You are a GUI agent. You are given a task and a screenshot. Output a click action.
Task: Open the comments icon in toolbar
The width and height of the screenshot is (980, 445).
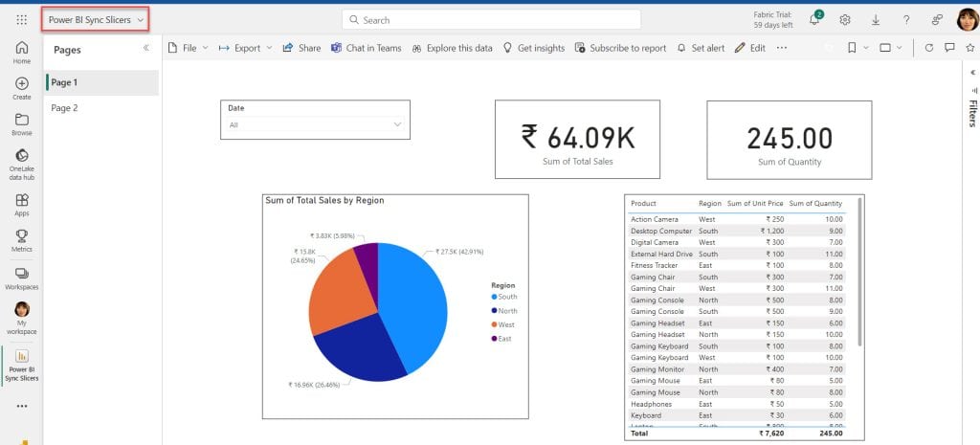point(949,48)
